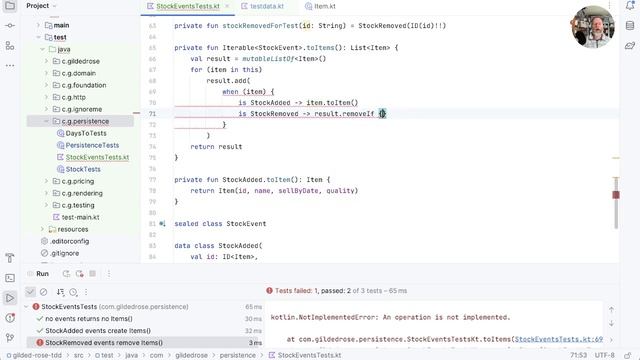Collapse the test folder
The image size is (640, 360).
pos(38,37)
